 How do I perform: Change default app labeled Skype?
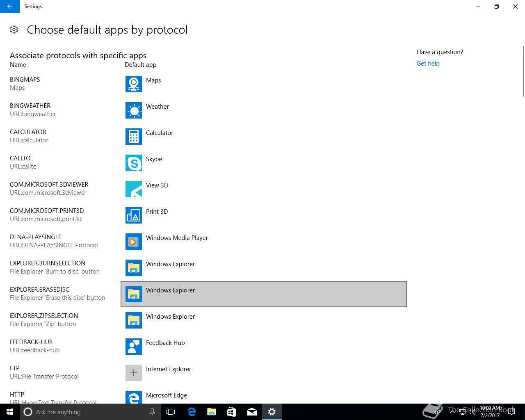click(x=264, y=163)
